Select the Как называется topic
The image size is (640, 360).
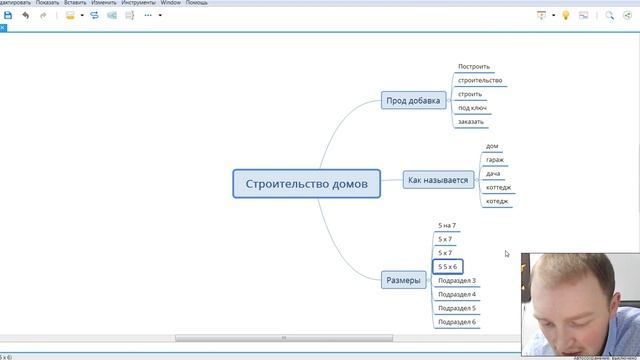click(438, 180)
